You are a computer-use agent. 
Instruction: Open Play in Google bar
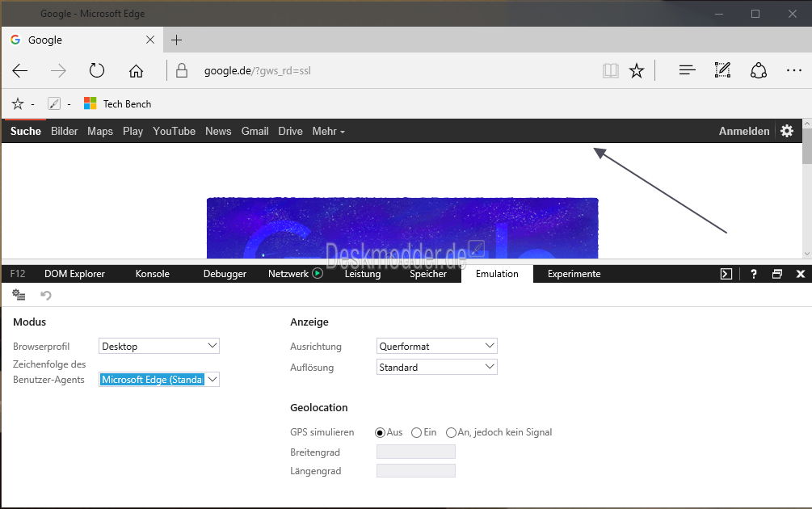pyautogui.click(x=133, y=132)
